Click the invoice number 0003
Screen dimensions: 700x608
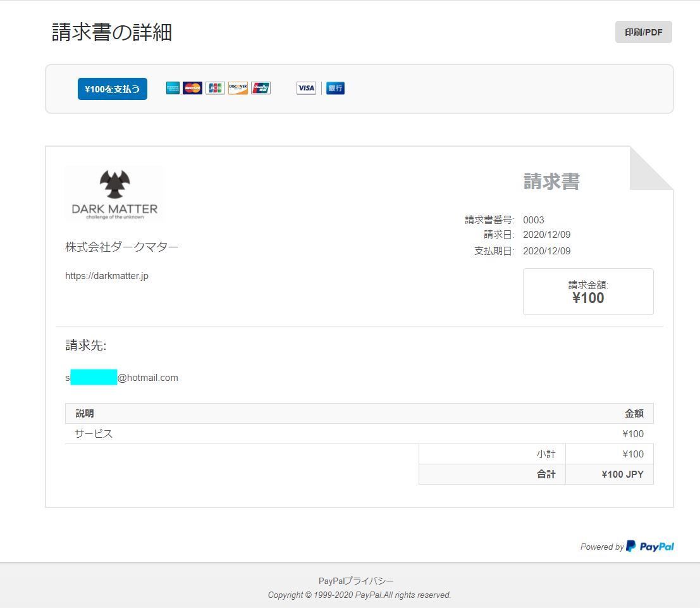533,220
